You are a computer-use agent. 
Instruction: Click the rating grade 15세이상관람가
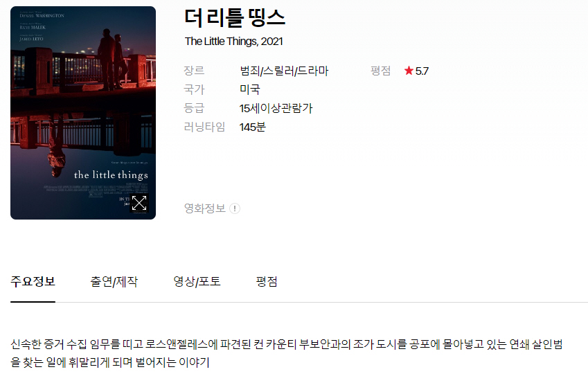point(276,108)
